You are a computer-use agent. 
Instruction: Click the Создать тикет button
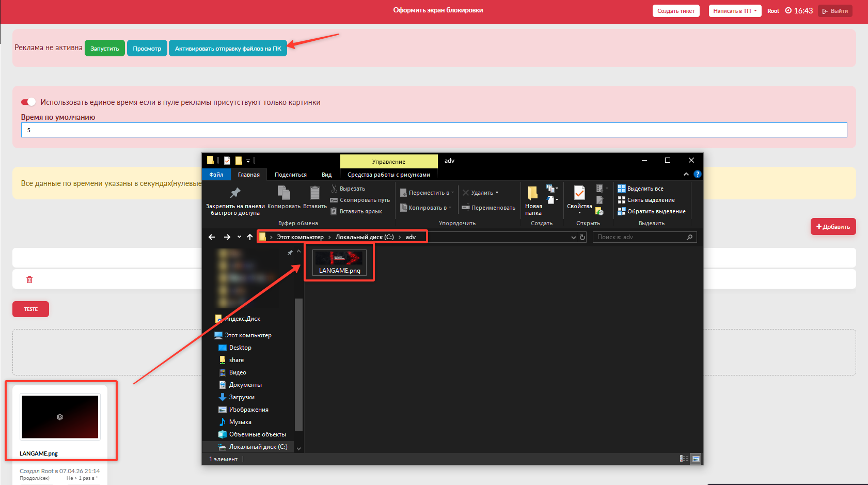[x=676, y=11]
